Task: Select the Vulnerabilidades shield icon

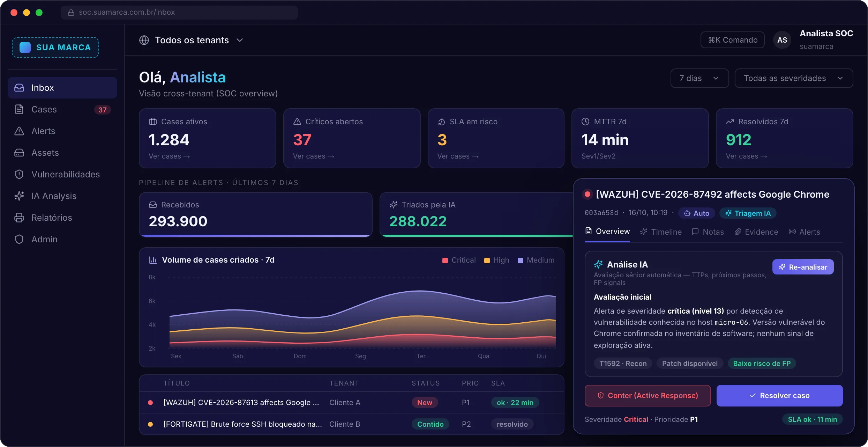Action: coord(19,174)
